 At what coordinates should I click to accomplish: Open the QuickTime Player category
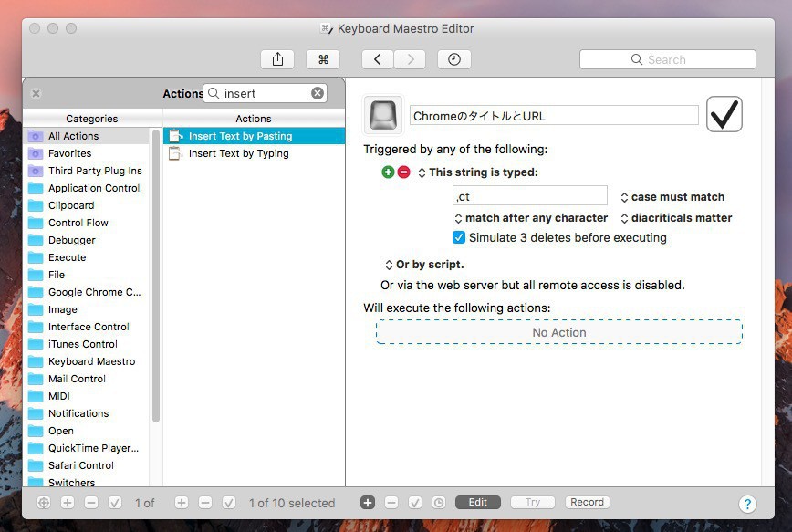coord(86,448)
